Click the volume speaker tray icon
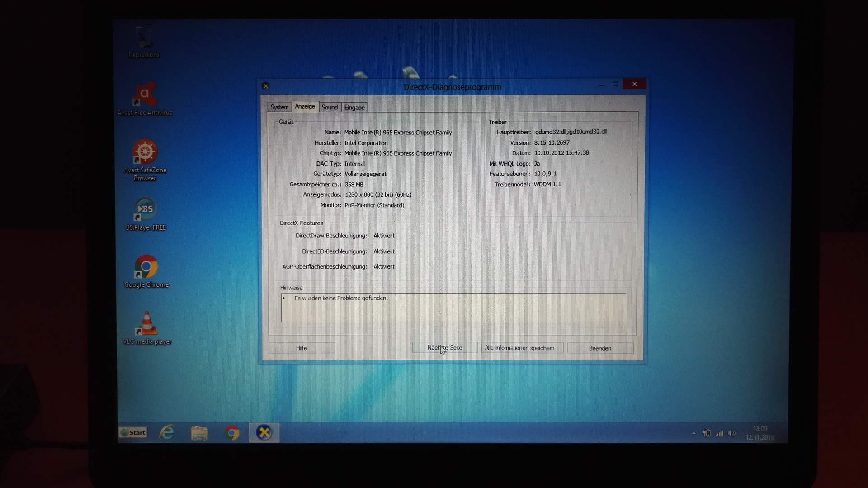The height and width of the screenshot is (488, 868). pos(732,433)
